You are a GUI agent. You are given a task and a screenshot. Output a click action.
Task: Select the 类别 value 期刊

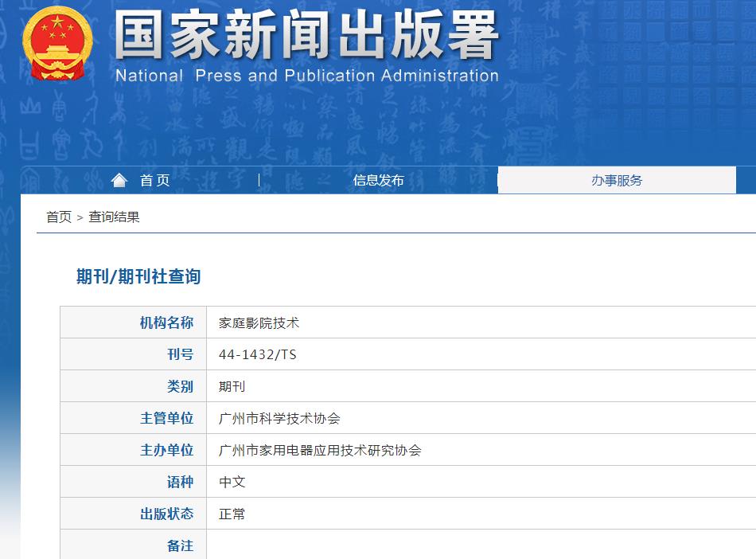click(x=232, y=385)
